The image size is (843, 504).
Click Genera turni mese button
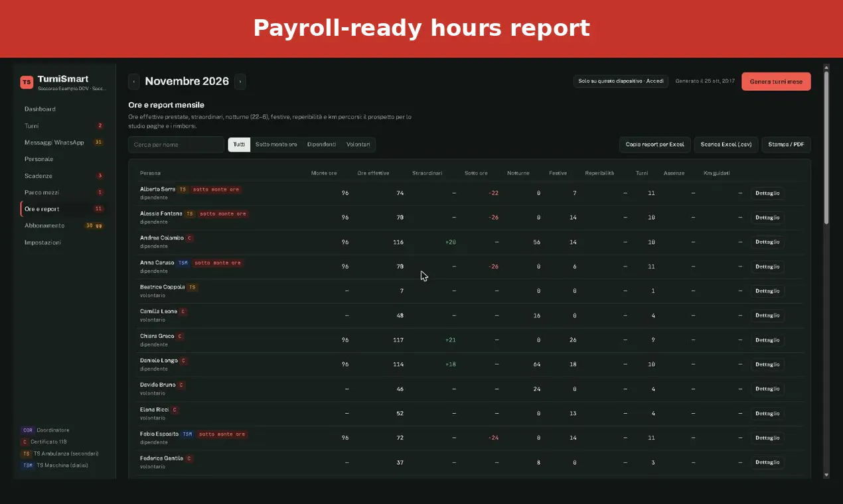776,82
